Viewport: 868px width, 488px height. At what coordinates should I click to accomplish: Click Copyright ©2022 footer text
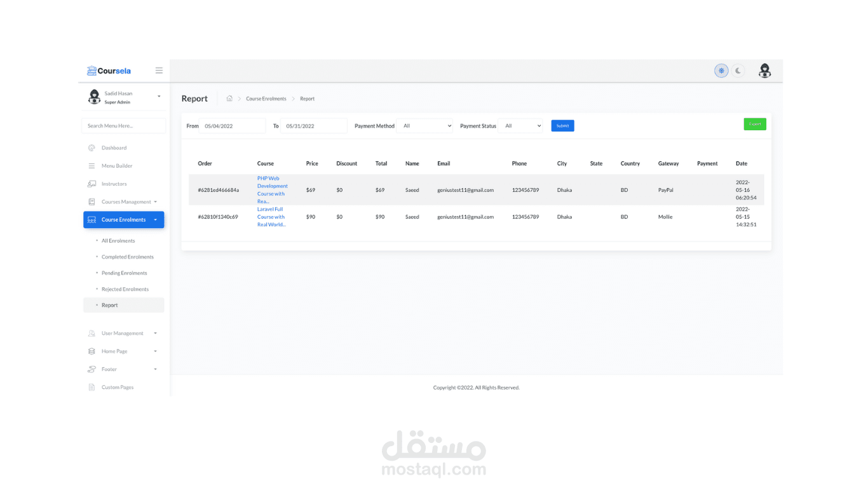[x=477, y=388]
